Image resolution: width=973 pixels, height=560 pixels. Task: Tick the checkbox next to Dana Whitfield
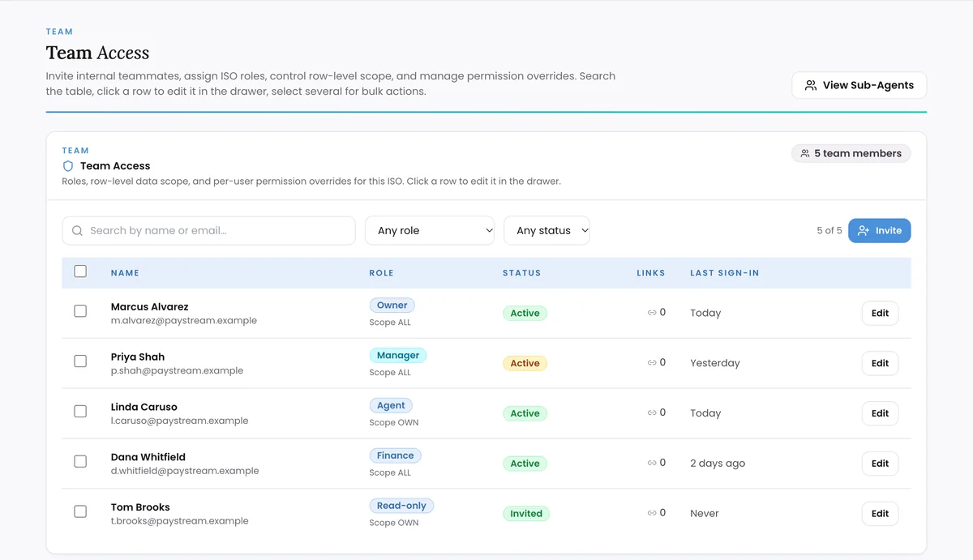[80, 461]
